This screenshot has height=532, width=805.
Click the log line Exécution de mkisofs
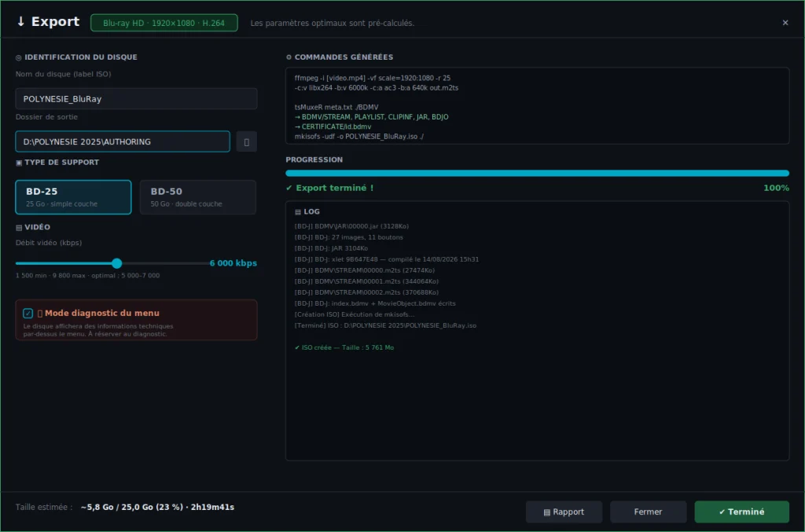click(x=355, y=314)
